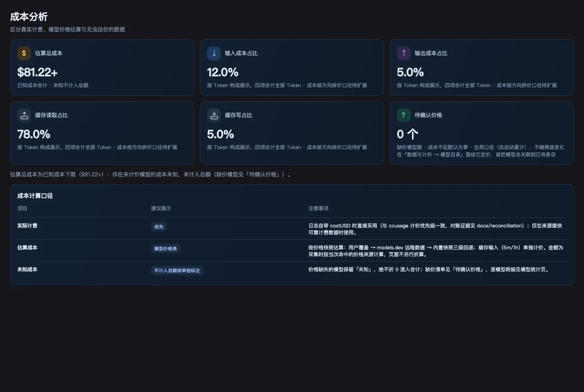584x392 pixels.
Task: Click the upload tray icon for 缓存读取占比
Action: point(24,115)
